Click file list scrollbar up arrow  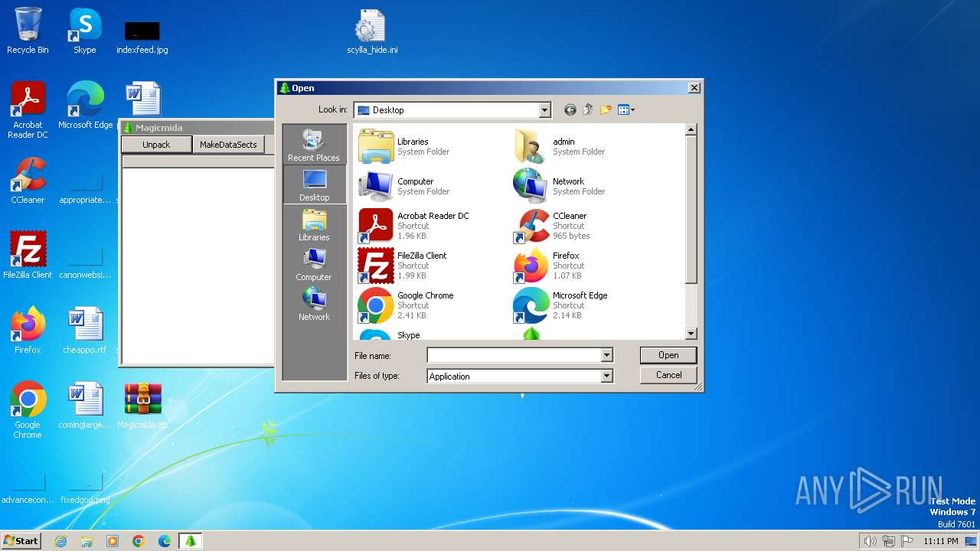[691, 130]
